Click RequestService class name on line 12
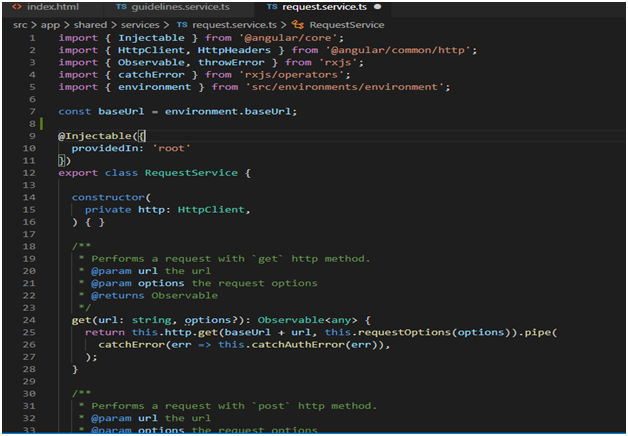 click(x=191, y=173)
